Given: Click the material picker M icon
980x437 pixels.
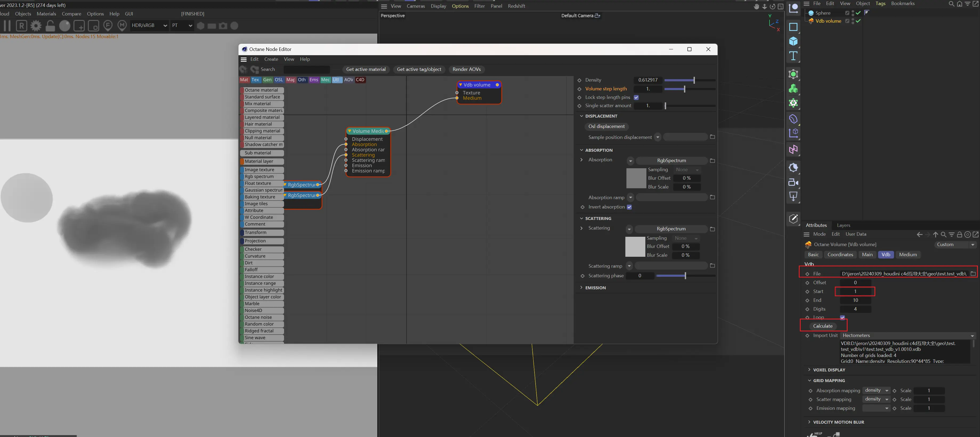Looking at the screenshot, I should pyautogui.click(x=122, y=26).
